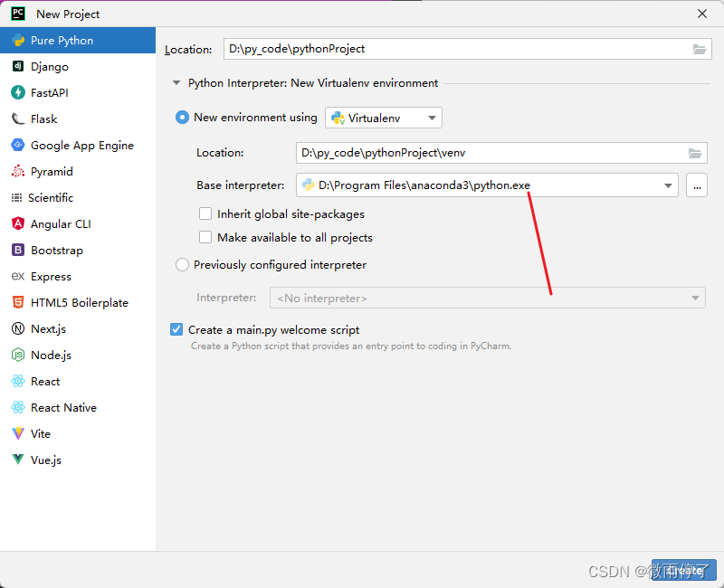The height and width of the screenshot is (588, 724).
Task: Collapse the Python Interpreter section
Action: click(x=176, y=83)
